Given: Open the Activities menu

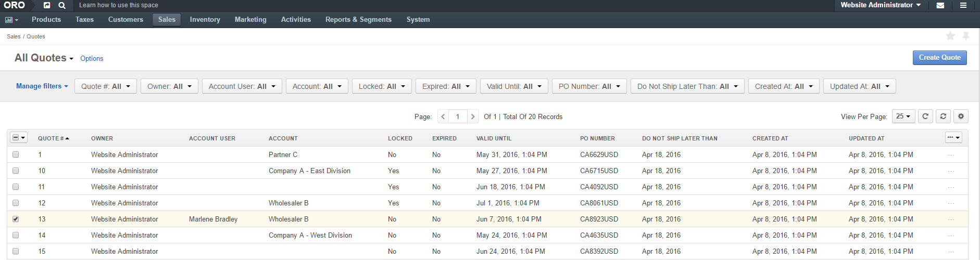Looking at the screenshot, I should [296, 20].
